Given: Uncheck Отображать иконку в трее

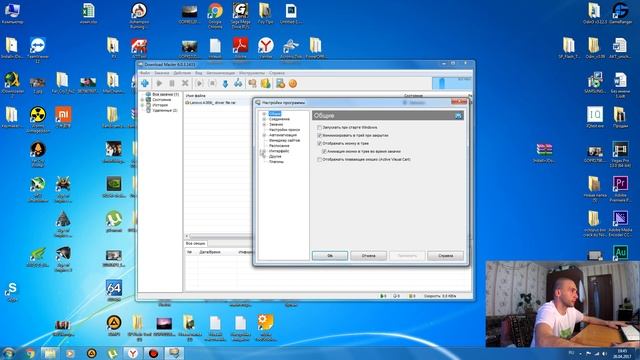Looking at the screenshot, I should click(320, 144).
